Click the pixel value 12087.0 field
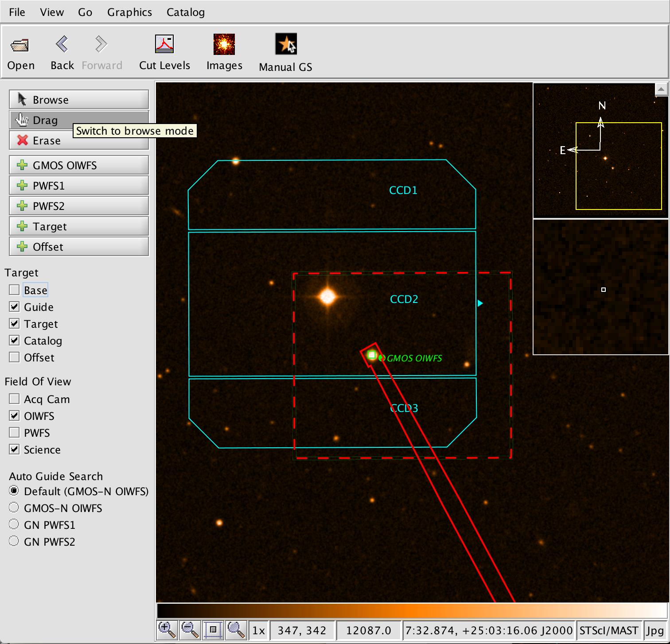Image resolution: width=670 pixels, height=644 pixels. [368, 630]
